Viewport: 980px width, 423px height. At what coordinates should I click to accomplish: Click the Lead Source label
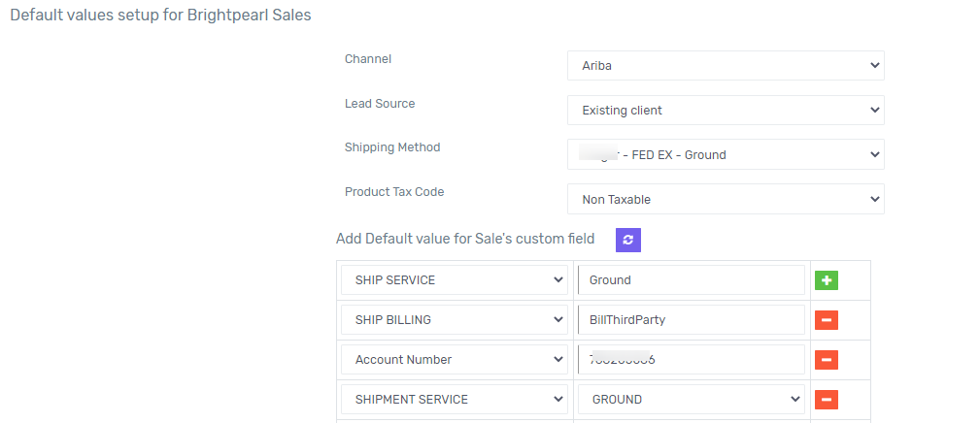pos(380,104)
